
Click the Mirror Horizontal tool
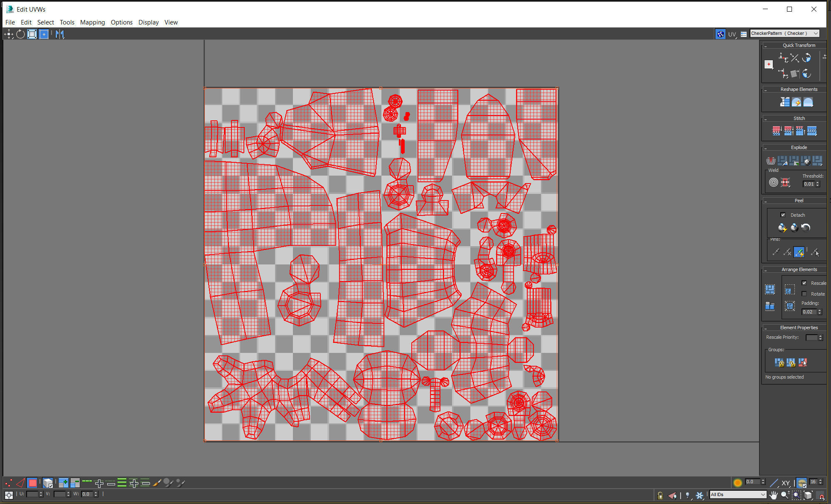[59, 34]
